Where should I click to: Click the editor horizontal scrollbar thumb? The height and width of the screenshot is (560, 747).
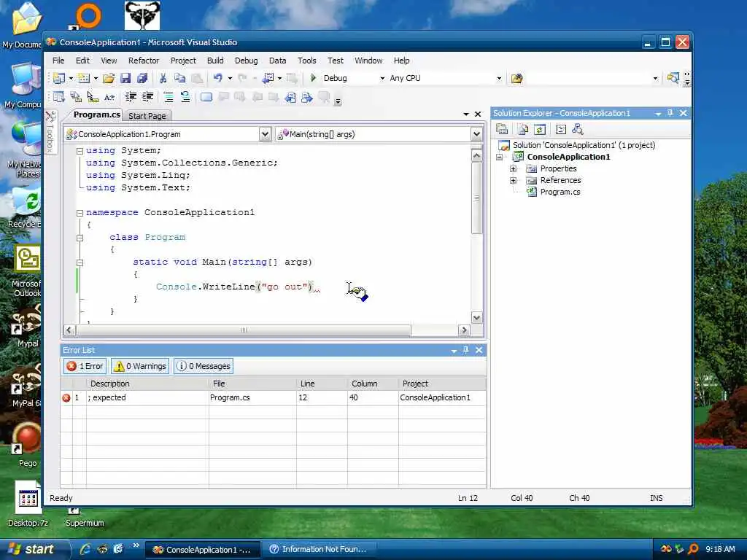[x=244, y=330]
